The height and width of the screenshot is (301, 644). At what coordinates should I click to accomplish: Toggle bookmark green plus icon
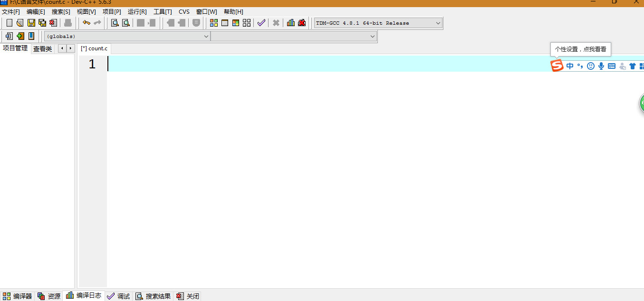[20, 36]
